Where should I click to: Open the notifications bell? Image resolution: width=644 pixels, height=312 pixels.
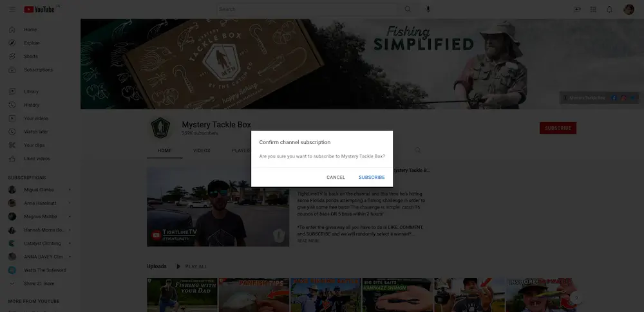[x=609, y=9]
